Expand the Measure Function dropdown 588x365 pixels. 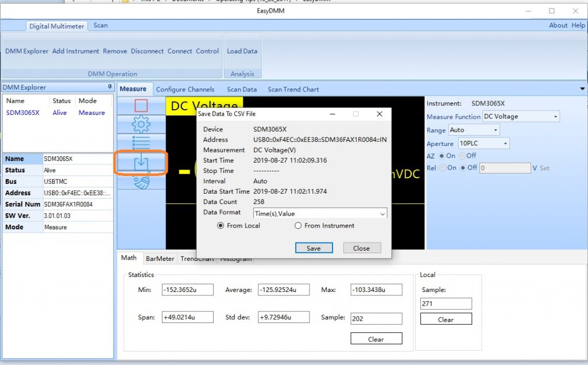pos(555,117)
